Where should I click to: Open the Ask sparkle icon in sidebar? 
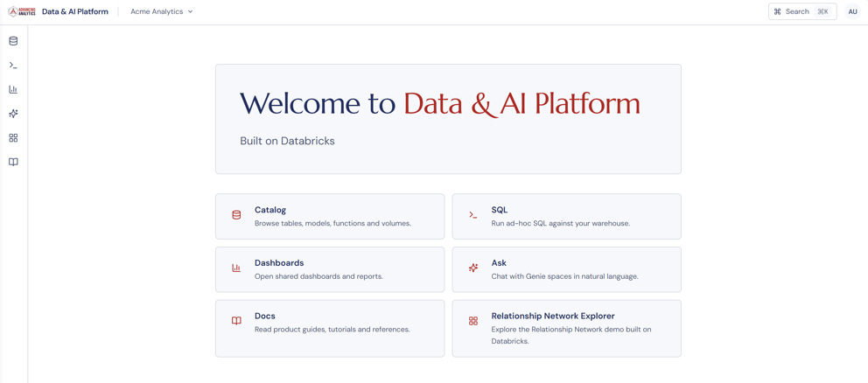coord(13,114)
